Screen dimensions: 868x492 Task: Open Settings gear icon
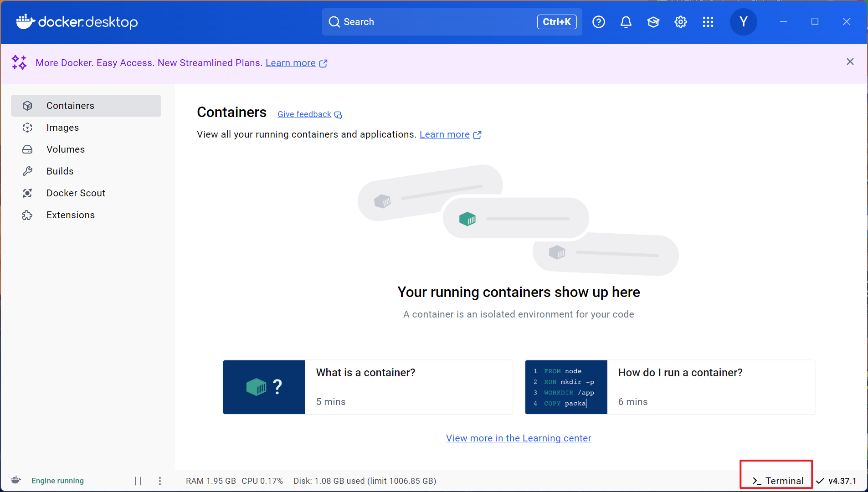point(681,22)
